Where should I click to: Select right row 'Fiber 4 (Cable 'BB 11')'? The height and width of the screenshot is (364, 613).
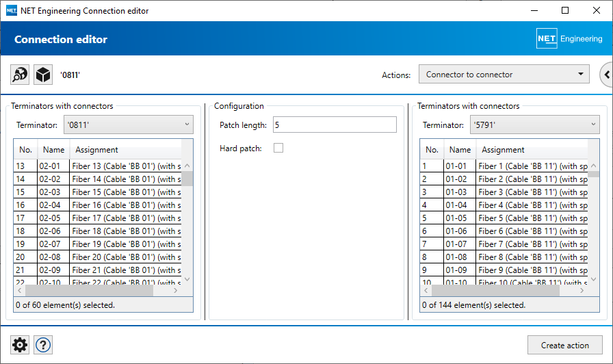[x=504, y=205]
